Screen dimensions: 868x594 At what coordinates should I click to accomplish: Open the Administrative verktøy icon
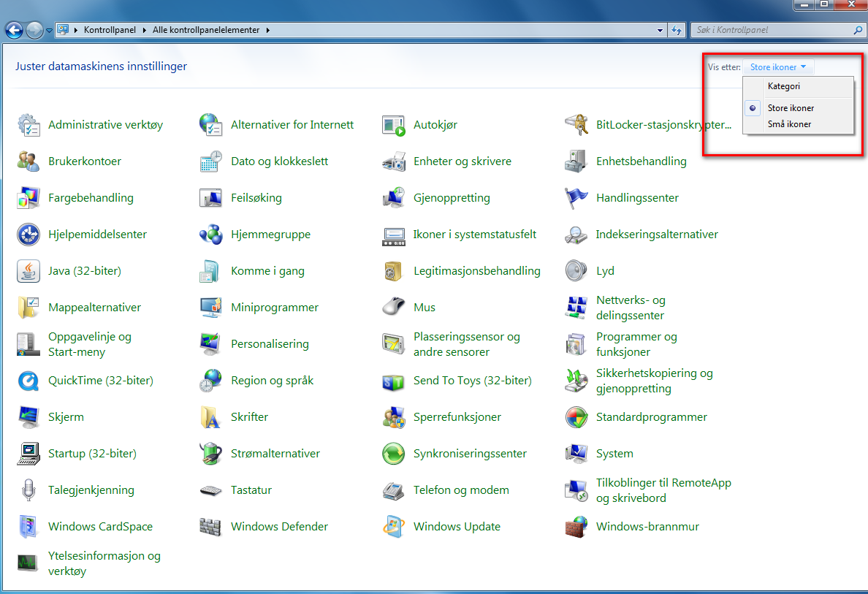tap(28, 124)
